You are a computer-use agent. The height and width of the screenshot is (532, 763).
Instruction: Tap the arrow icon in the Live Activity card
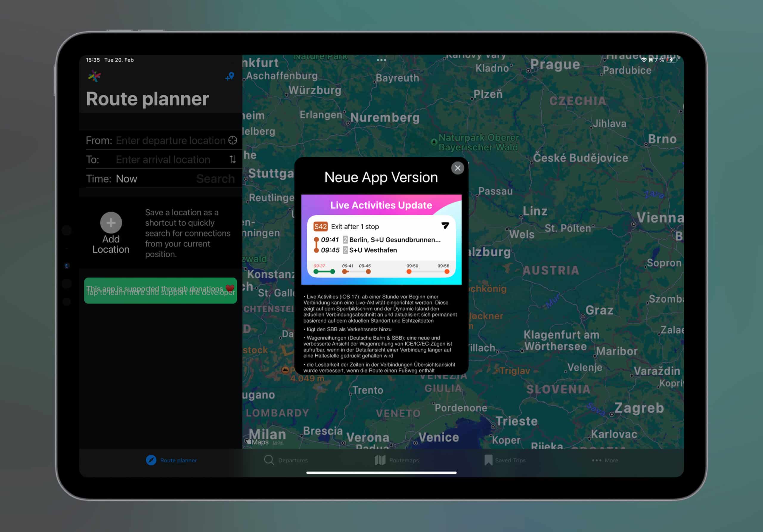pyautogui.click(x=445, y=226)
